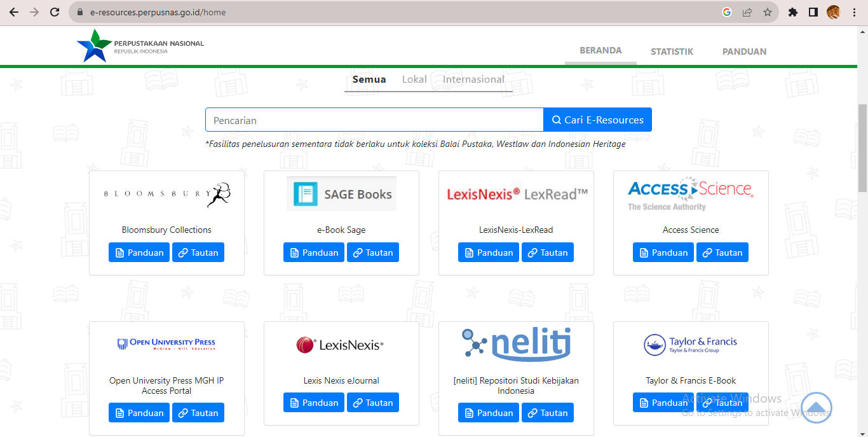Click the 'Bloomsbury Collections' title text
The image size is (868, 437).
[x=166, y=230]
